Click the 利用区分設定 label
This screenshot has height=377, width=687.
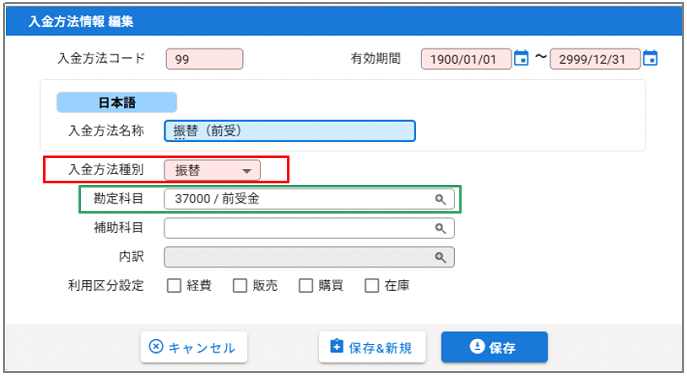coord(106,286)
